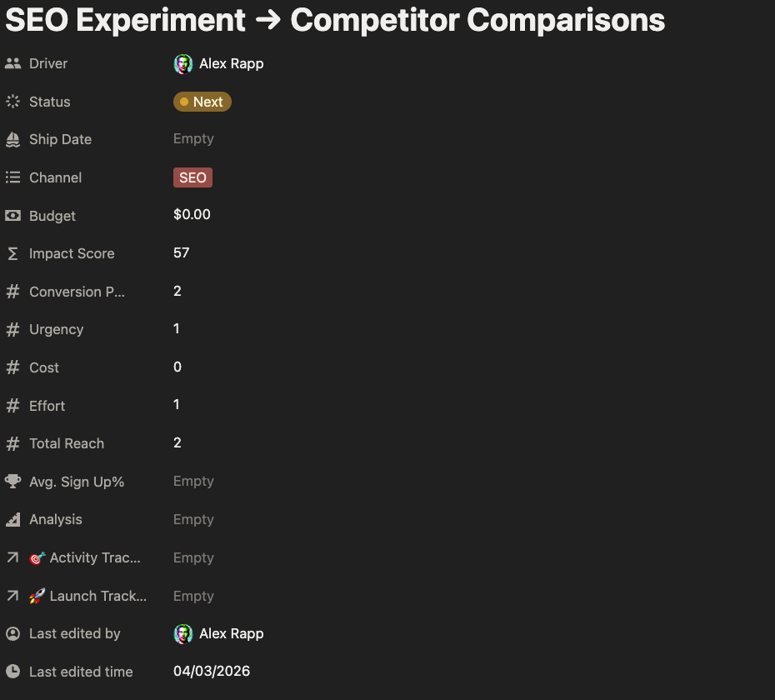Open the Ship Date picker via Empty field
This screenshot has height=700, width=775.
(x=193, y=138)
